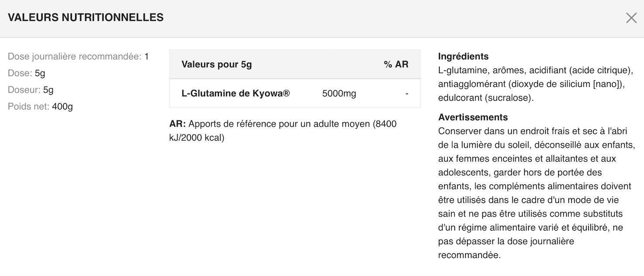Click the Doseur 5g entry
This screenshot has width=644, height=276.
31,90
